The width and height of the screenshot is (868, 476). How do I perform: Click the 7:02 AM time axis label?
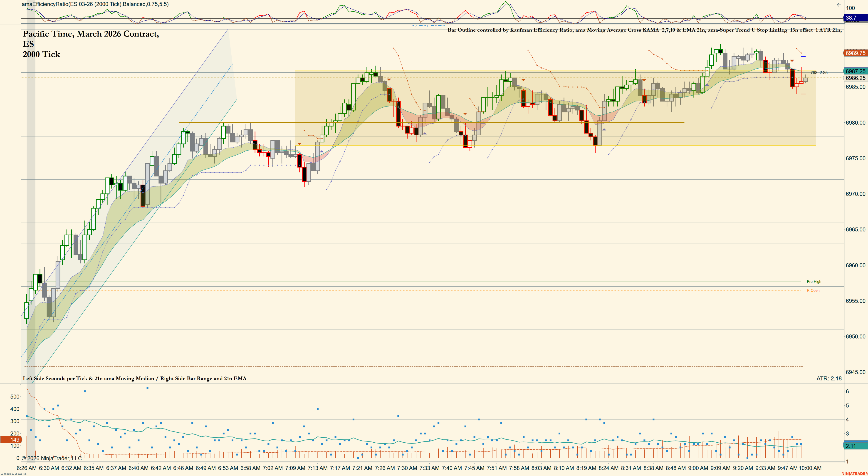tap(273, 468)
